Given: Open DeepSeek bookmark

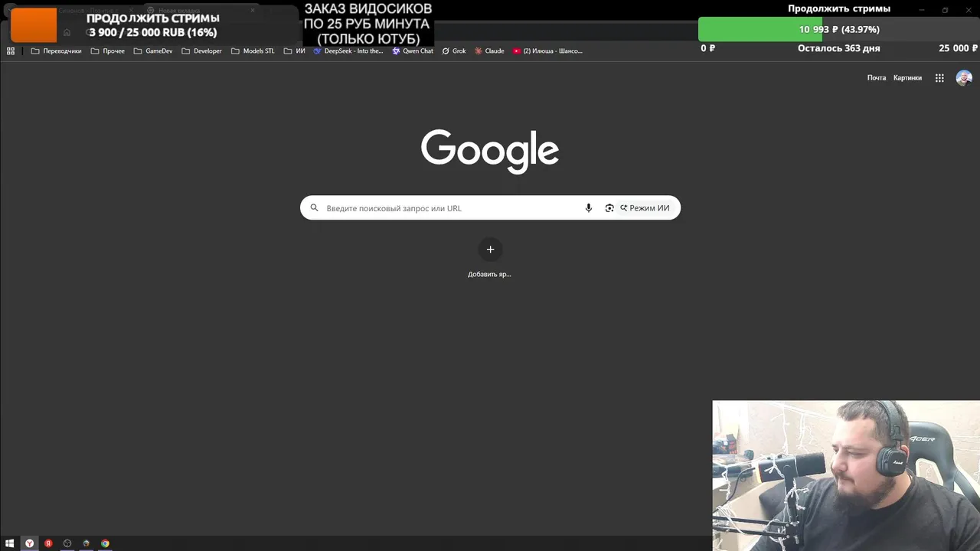Looking at the screenshot, I should coord(348,51).
